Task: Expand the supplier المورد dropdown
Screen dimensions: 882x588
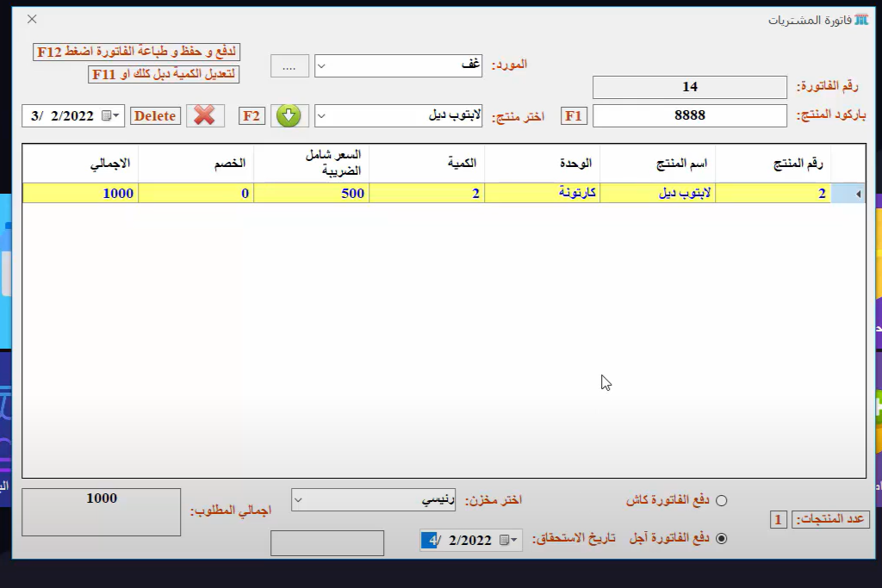Action: tap(321, 65)
